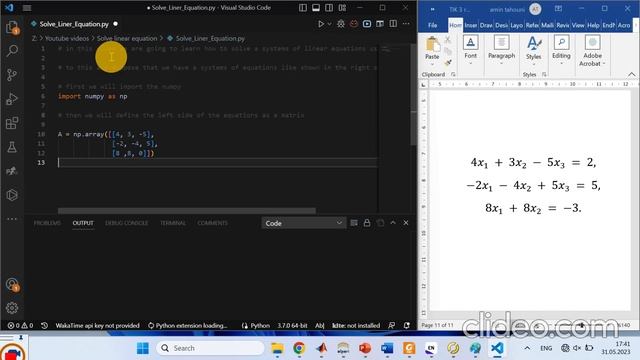Open the Manage gear in VS Code
This screenshot has height=360, width=640.
click(12, 308)
